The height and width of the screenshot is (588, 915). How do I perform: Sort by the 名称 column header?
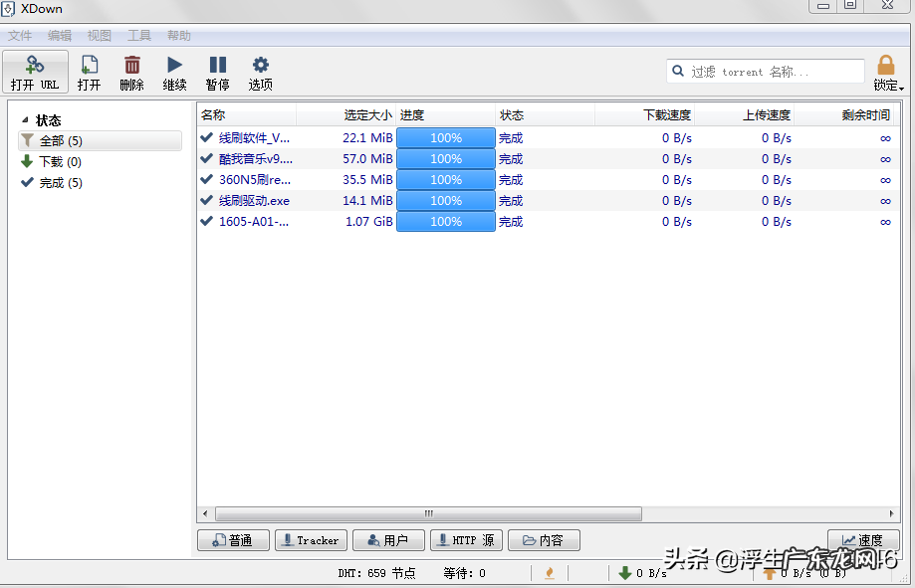coord(247,115)
